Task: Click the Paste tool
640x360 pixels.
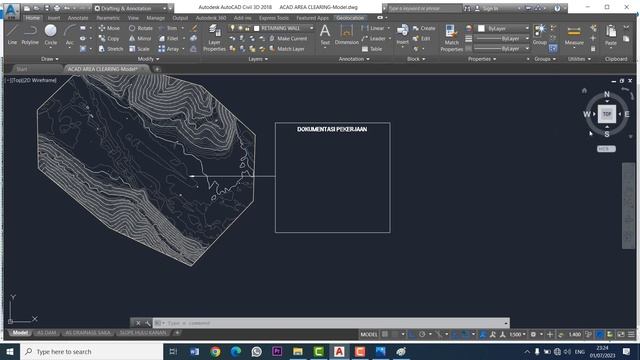Action: click(x=611, y=34)
